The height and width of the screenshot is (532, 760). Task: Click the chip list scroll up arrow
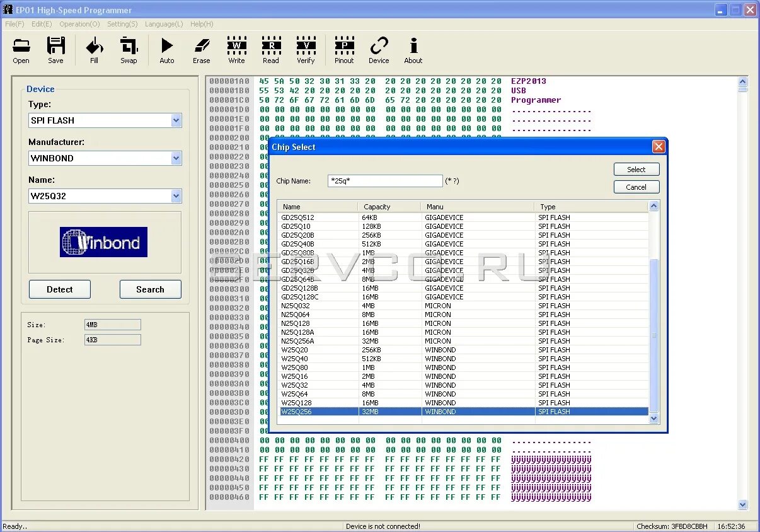pyautogui.click(x=653, y=206)
